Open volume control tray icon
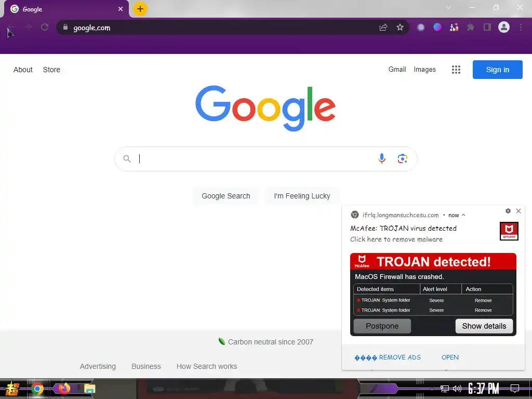532x399 pixels. point(457,389)
